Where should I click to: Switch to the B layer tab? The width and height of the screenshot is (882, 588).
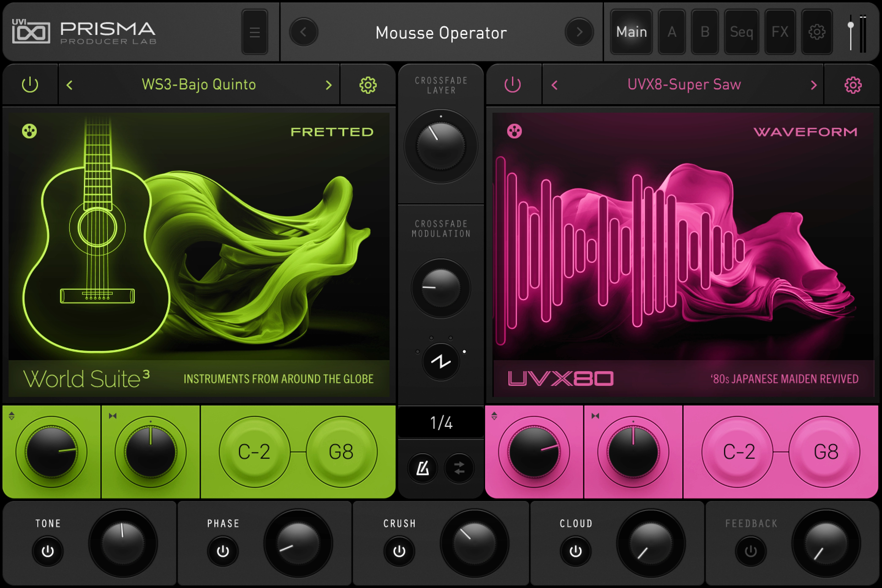[705, 32]
